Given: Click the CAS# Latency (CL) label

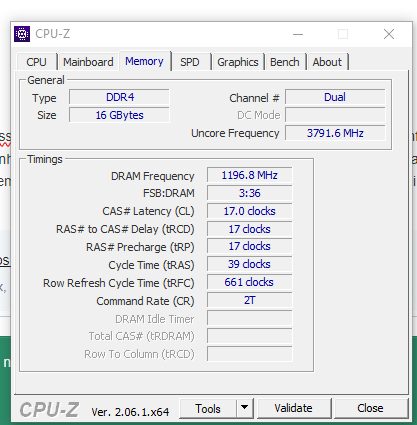Looking at the screenshot, I should (148, 211).
